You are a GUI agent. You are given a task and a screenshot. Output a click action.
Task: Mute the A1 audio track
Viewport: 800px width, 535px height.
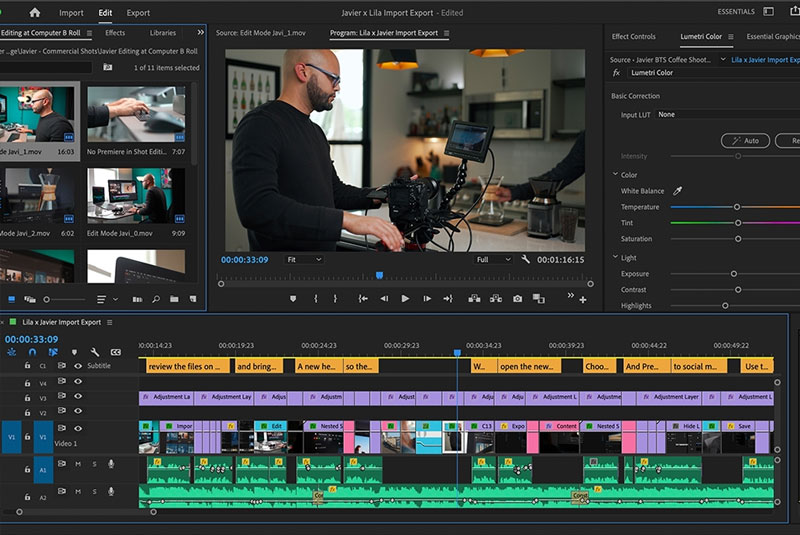click(78, 464)
